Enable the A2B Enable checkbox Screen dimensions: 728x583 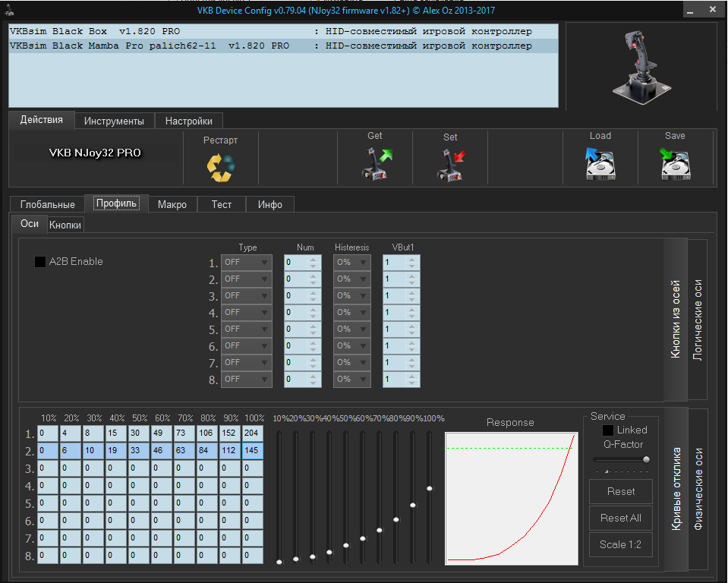[40, 262]
